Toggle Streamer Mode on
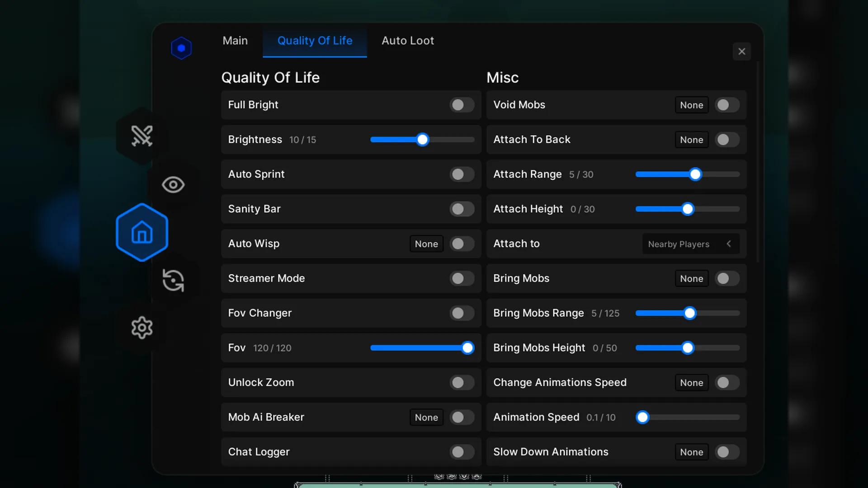The height and width of the screenshot is (488, 868). 462,278
